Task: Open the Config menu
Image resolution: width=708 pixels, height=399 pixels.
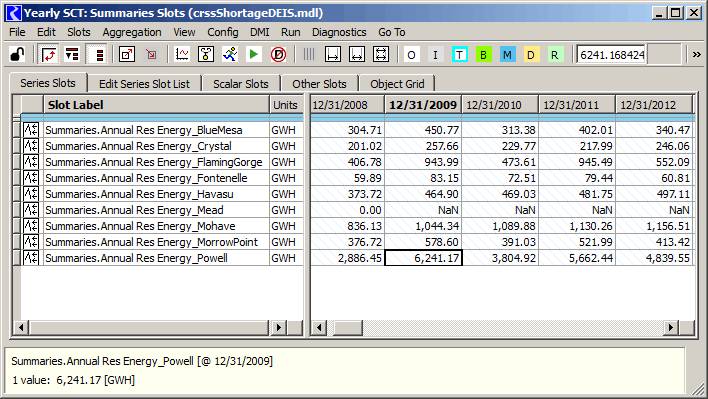Action: click(223, 32)
